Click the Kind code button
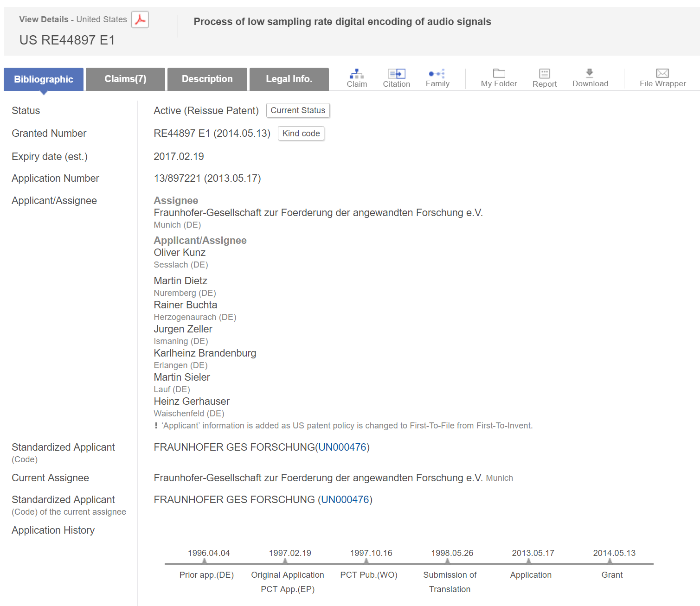Viewport: 700px width, 606px height. [301, 134]
